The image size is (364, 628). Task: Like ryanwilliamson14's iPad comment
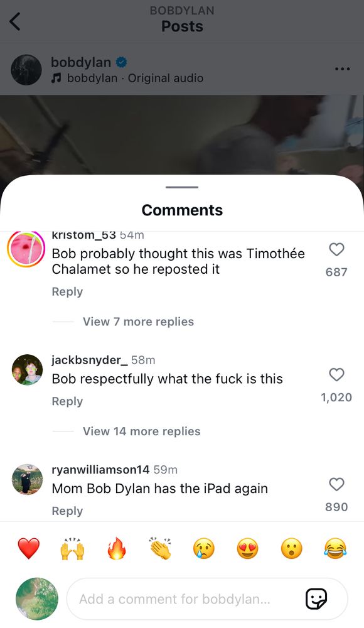(336, 484)
